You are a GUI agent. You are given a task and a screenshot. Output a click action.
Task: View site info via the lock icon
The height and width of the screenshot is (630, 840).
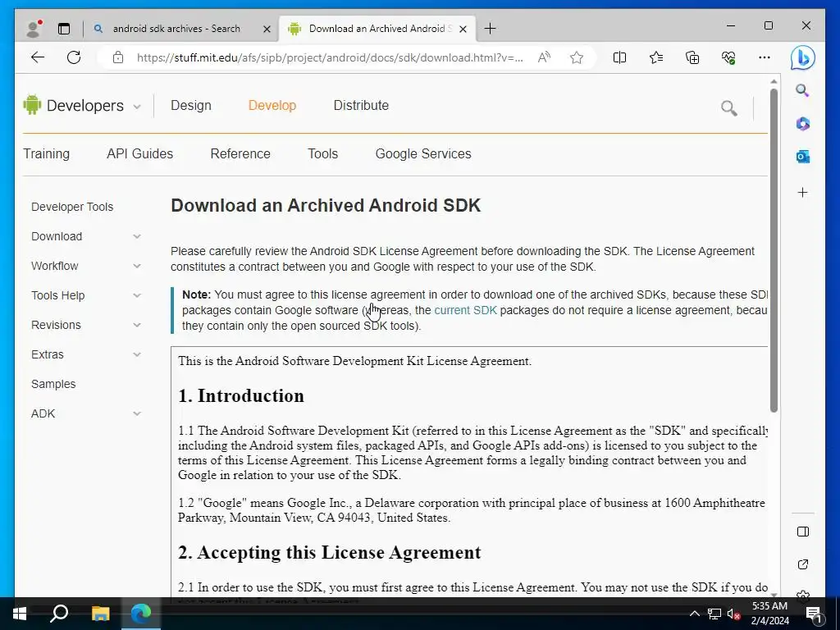point(118,57)
